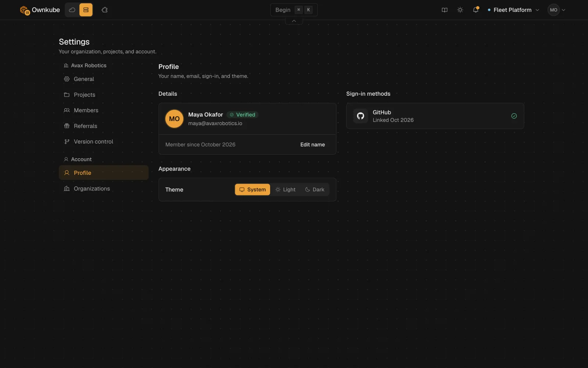Viewport: 588px width, 368px height.
Task: Click the Linked Oct 2026 text
Action: (393, 120)
